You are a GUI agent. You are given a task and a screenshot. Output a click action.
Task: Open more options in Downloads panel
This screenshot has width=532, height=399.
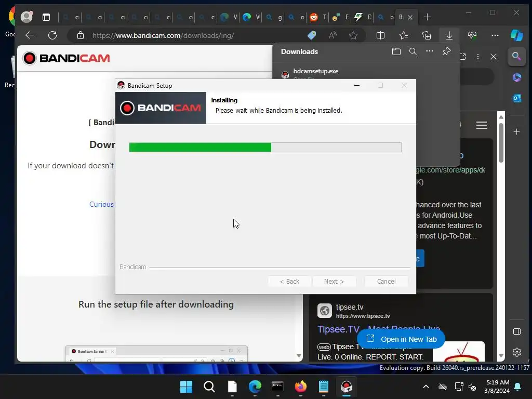pos(430,51)
